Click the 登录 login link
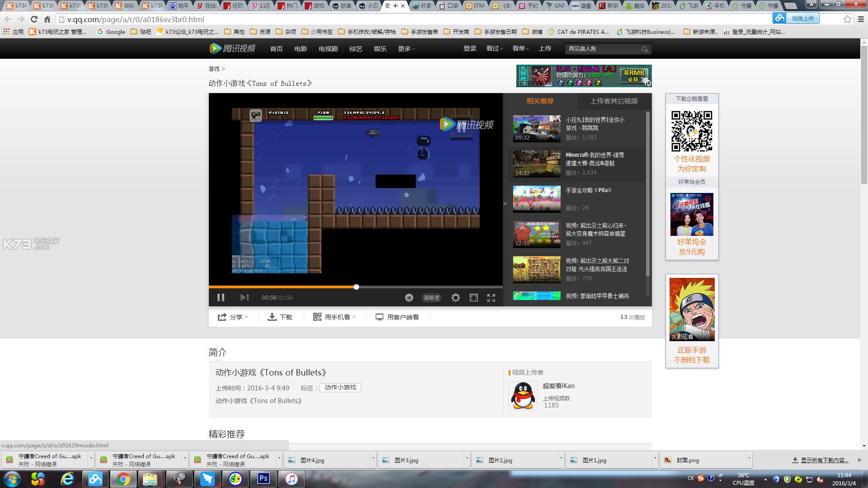 [470, 48]
